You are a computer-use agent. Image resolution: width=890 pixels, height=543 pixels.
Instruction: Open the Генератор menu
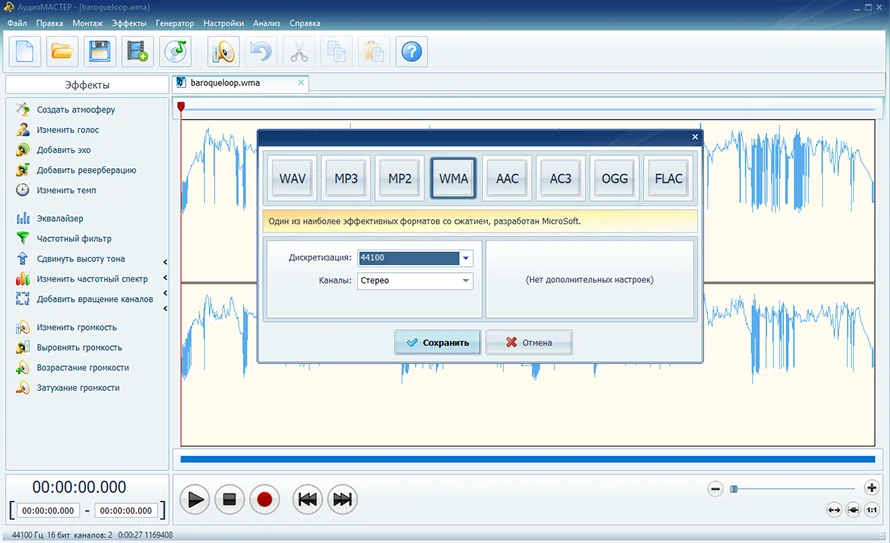tap(175, 23)
